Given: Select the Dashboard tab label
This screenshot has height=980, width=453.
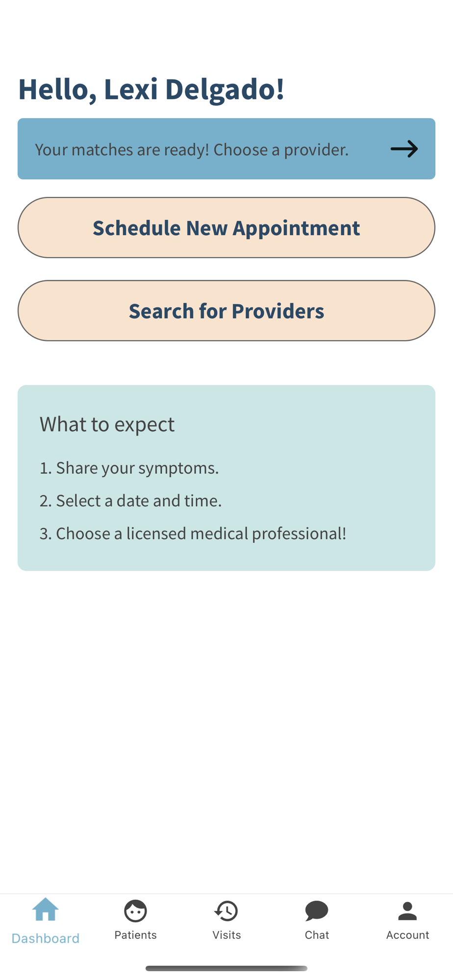Looking at the screenshot, I should (x=46, y=938).
